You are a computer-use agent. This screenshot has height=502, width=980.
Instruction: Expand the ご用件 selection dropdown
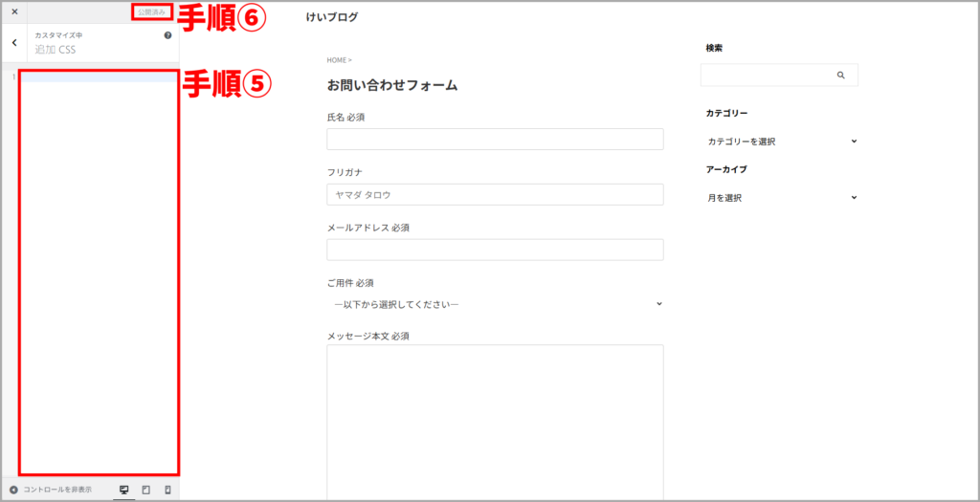coord(495,304)
